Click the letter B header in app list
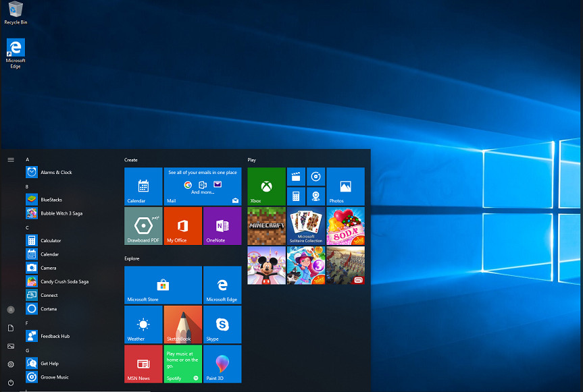 click(x=27, y=187)
